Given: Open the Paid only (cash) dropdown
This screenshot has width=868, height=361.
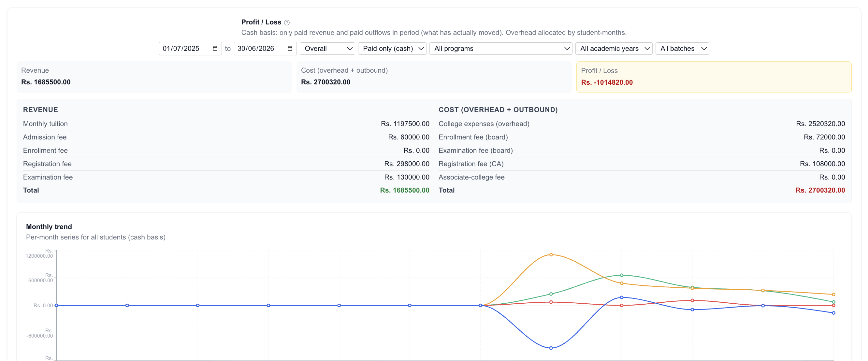Looking at the screenshot, I should 392,49.
